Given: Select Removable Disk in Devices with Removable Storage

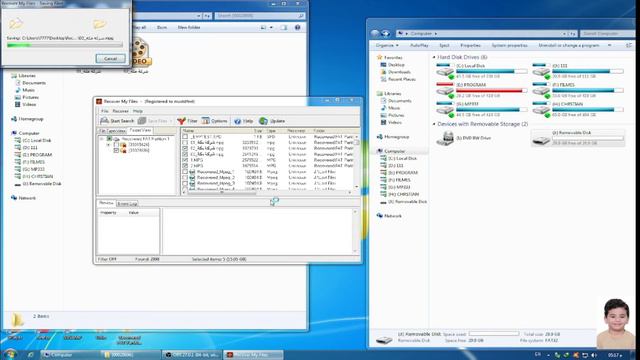Looking at the screenshot, I should (x=578, y=138).
